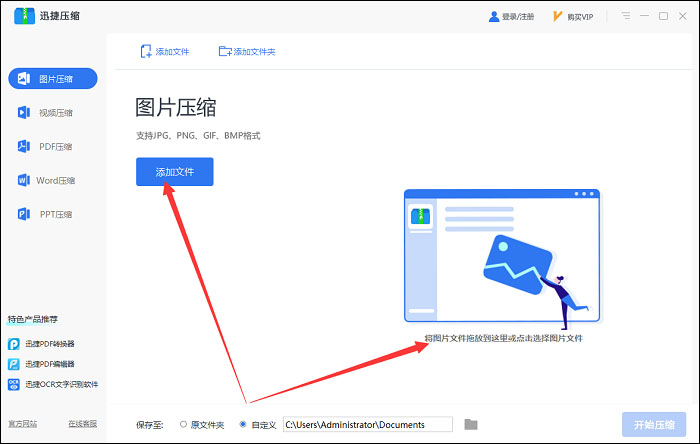Minimize the compression app window

pos(645,16)
